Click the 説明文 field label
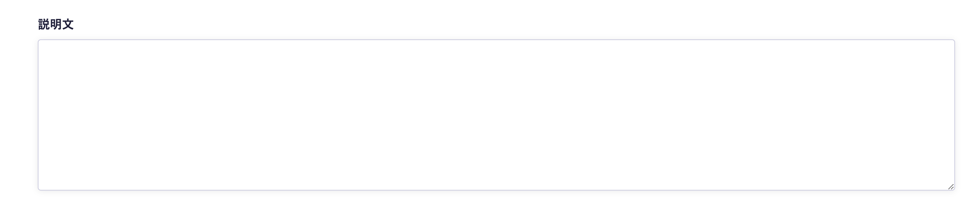The width and height of the screenshot is (980, 211). pyautogui.click(x=55, y=24)
